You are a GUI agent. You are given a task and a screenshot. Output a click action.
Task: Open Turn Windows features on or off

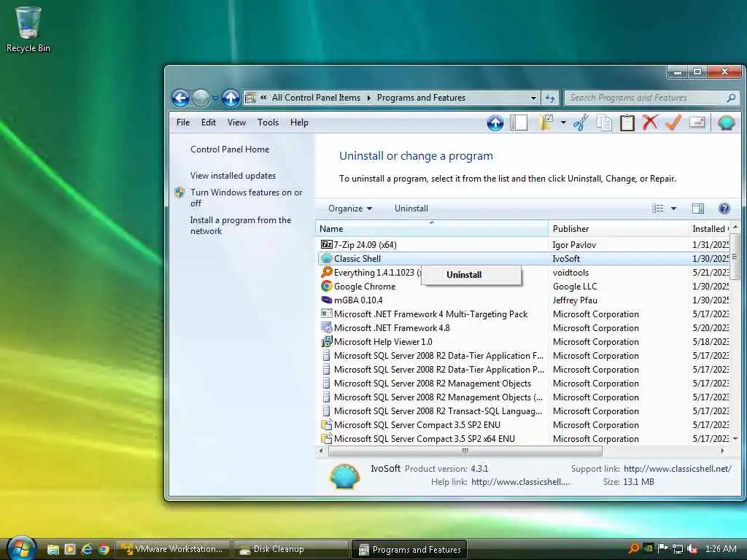(x=247, y=198)
